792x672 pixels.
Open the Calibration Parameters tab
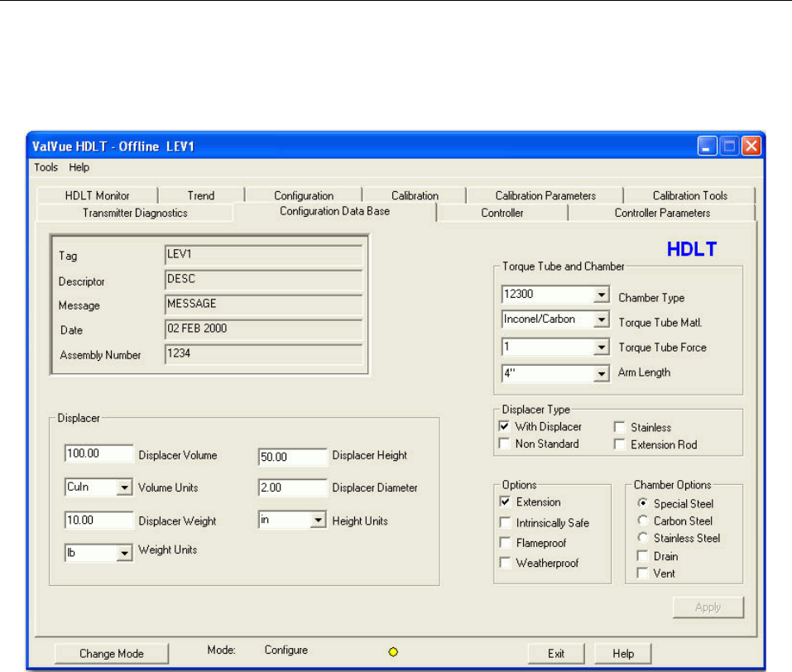[x=545, y=195]
